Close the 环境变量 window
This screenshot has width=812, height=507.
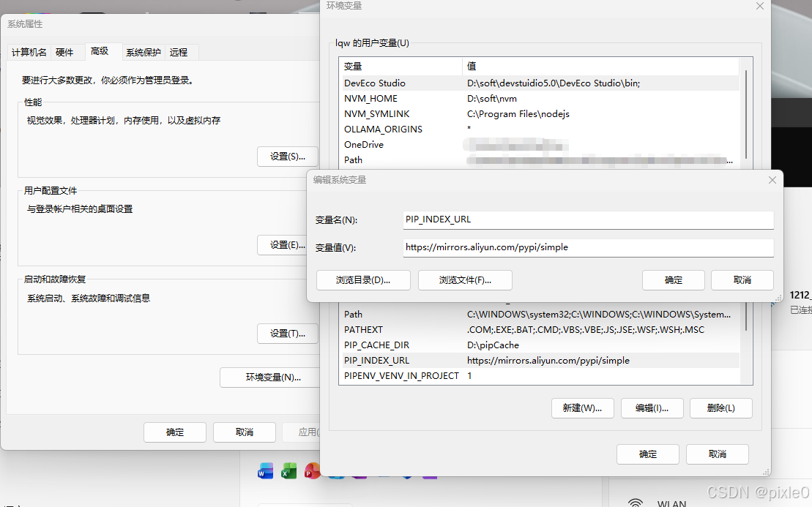point(760,6)
